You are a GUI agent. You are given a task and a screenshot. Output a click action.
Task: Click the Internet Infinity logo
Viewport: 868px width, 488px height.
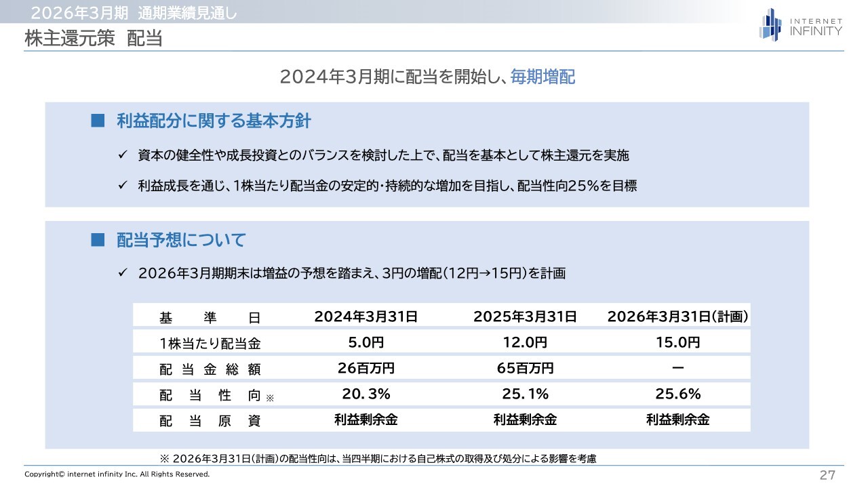click(x=800, y=25)
